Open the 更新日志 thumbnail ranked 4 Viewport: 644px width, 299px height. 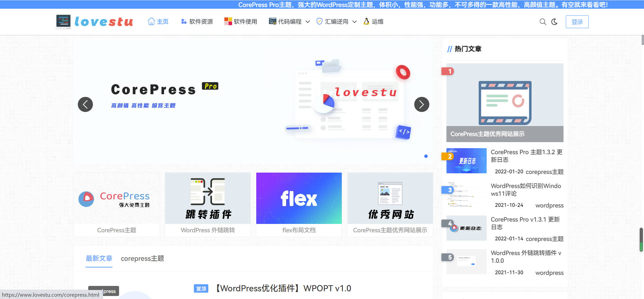(467, 228)
